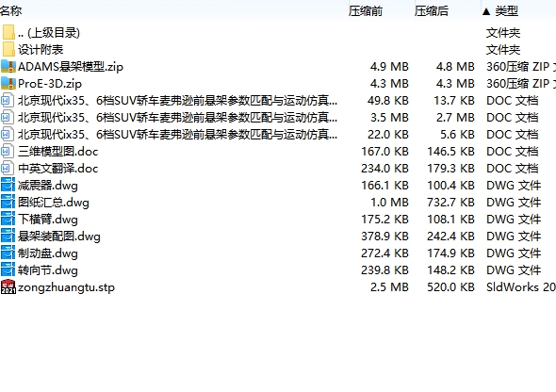Click the 148.2 KB compressed size cell
The image size is (556, 392).
tap(451, 270)
